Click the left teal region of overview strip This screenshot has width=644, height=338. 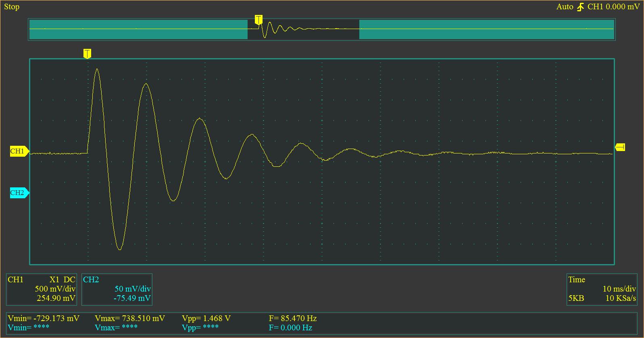[138, 29]
